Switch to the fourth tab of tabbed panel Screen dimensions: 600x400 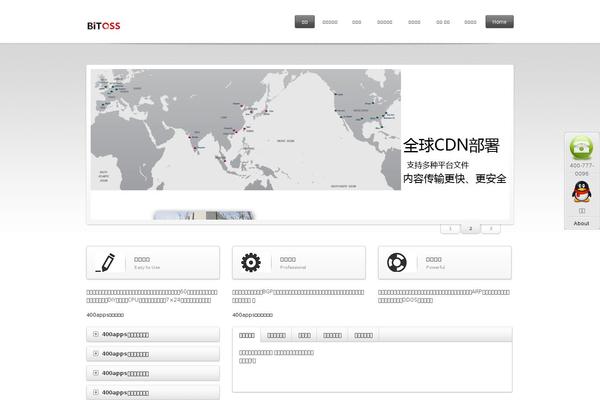point(332,335)
